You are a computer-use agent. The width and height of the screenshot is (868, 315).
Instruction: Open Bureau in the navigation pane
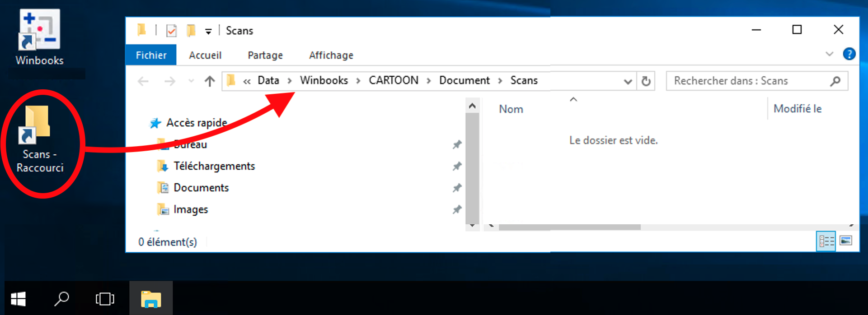coord(190,144)
